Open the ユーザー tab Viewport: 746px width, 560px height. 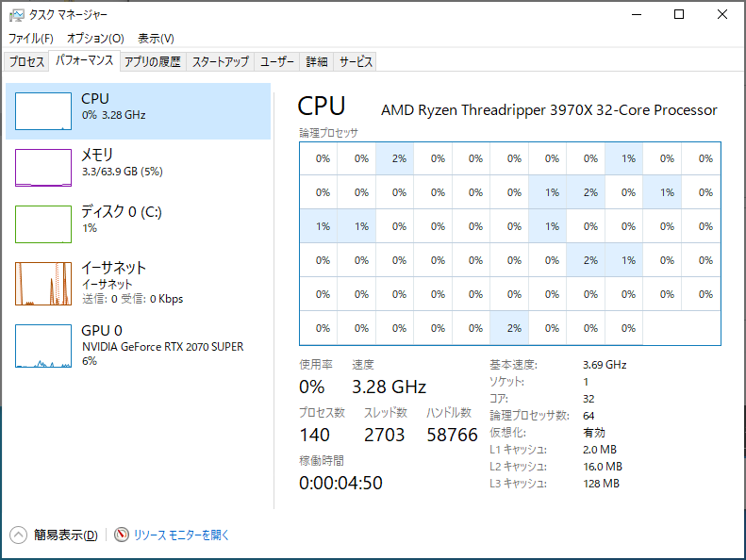[277, 62]
